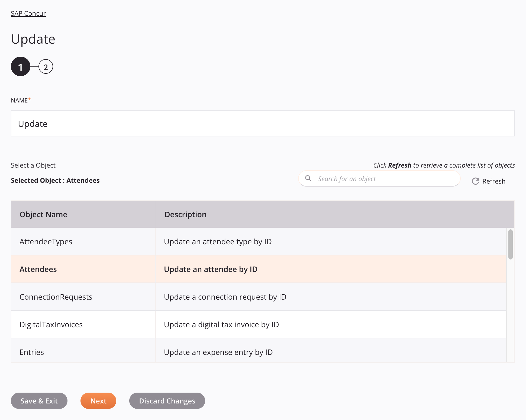Select step 1 circle indicator
Image resolution: width=526 pixels, height=420 pixels.
21,66
